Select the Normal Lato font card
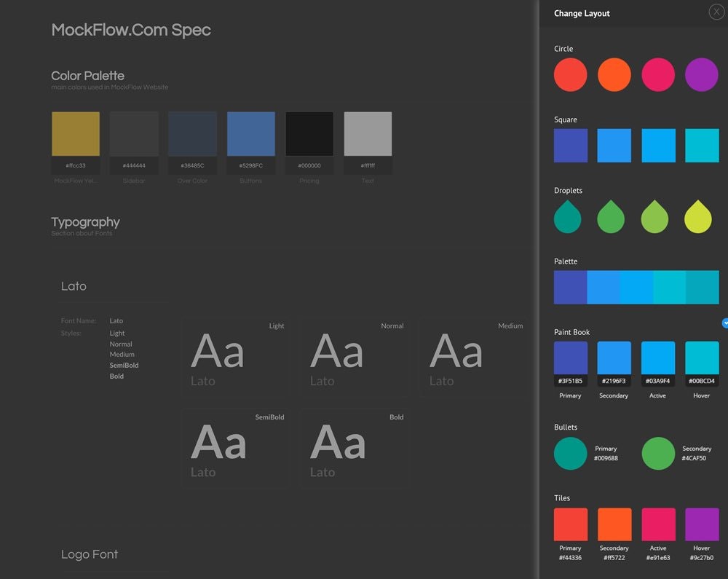728x579 pixels. point(355,358)
